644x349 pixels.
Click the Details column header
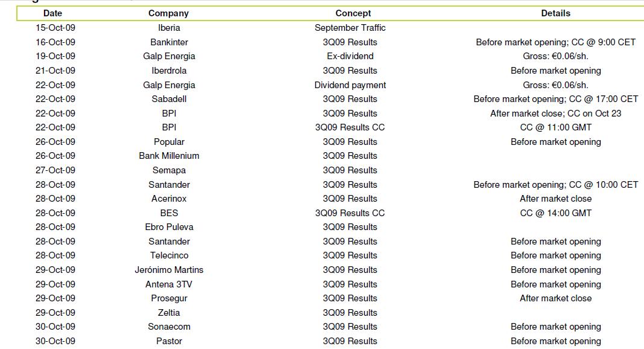tap(556, 13)
